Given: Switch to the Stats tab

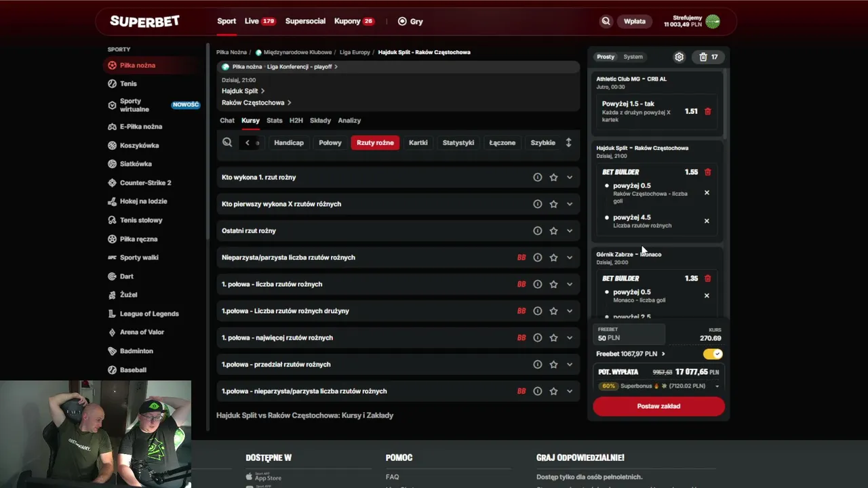Looking at the screenshot, I should [x=274, y=121].
